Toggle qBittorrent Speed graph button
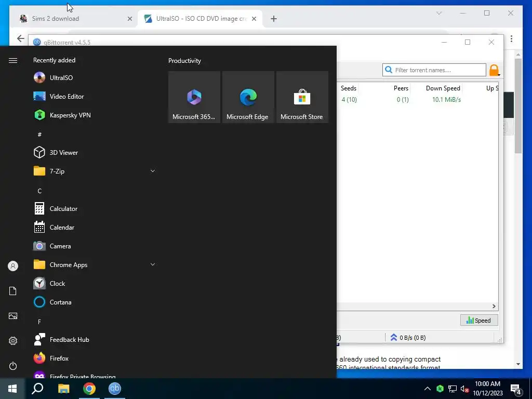This screenshot has height=399, width=532. [479, 320]
